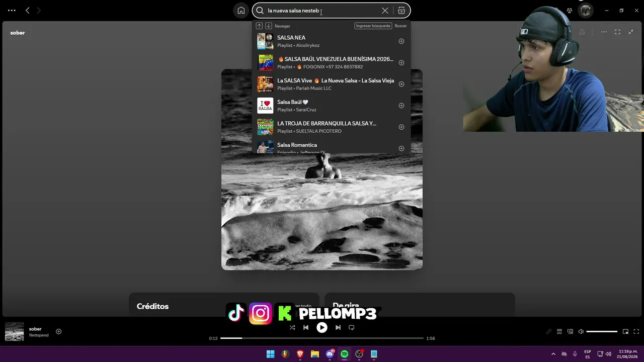Click the I ♥ SALSA cover thumbnail

265,106
